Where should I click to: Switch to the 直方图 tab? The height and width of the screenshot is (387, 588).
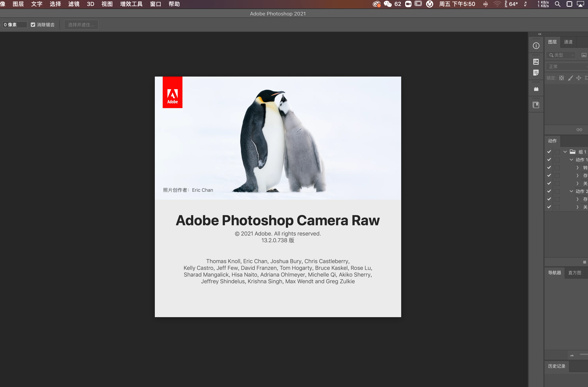pyautogui.click(x=574, y=272)
